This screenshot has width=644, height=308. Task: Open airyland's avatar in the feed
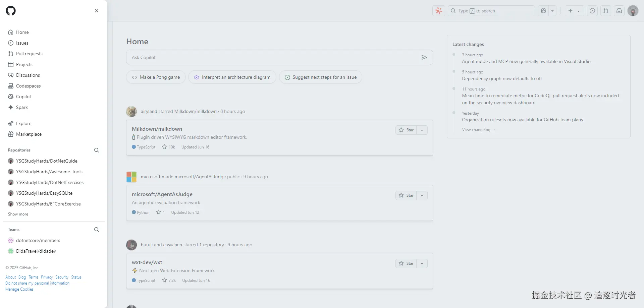point(131,111)
